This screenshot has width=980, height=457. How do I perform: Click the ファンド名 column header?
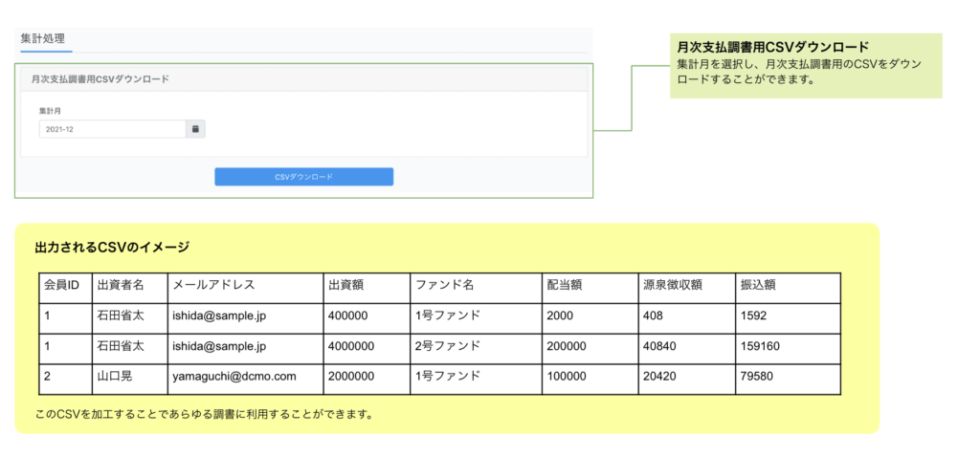click(x=444, y=285)
